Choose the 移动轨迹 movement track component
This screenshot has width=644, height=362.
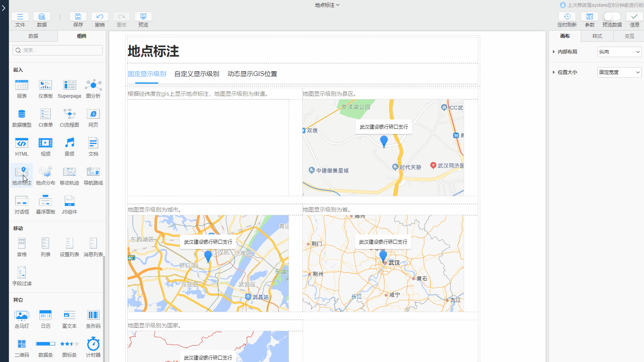click(x=69, y=172)
